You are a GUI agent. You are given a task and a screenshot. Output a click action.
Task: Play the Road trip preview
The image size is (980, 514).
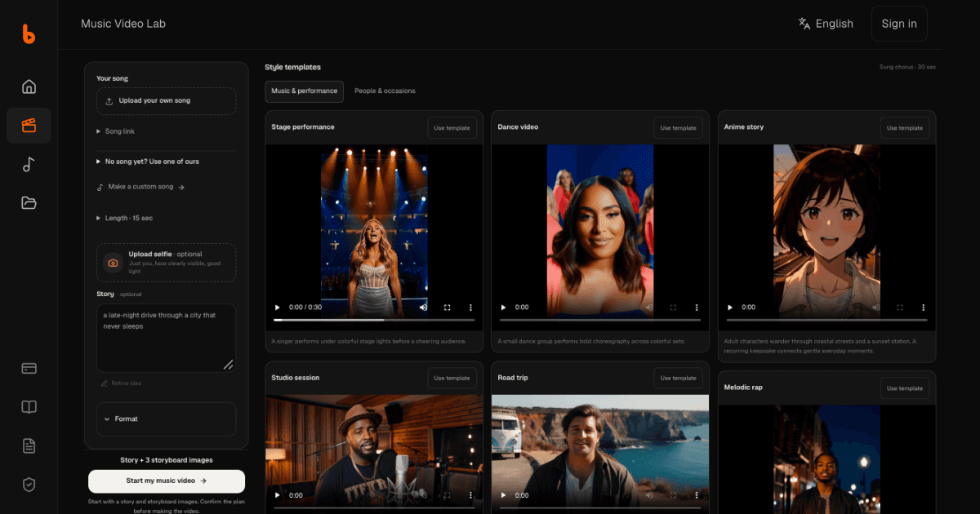tap(503, 495)
